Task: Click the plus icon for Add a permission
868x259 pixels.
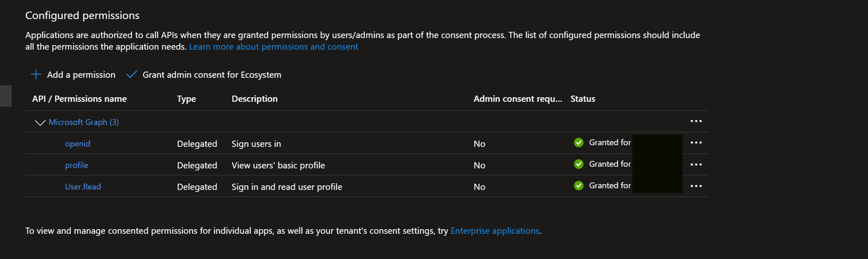Action: (36, 74)
